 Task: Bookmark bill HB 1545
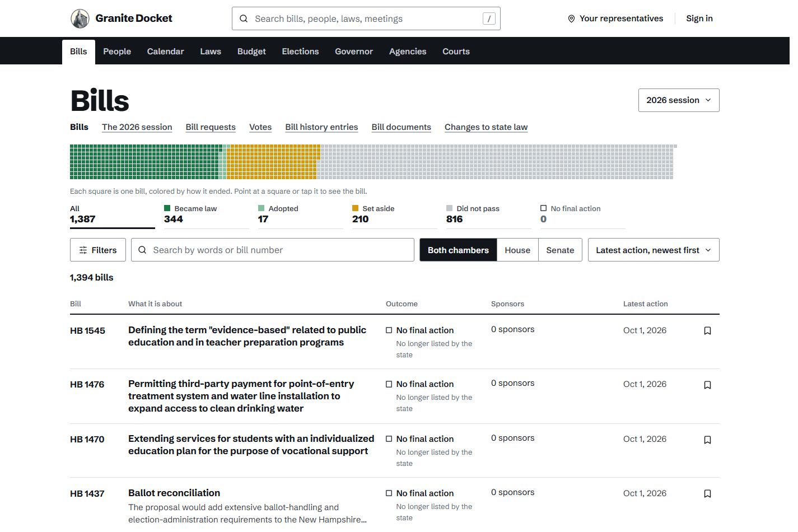click(707, 331)
